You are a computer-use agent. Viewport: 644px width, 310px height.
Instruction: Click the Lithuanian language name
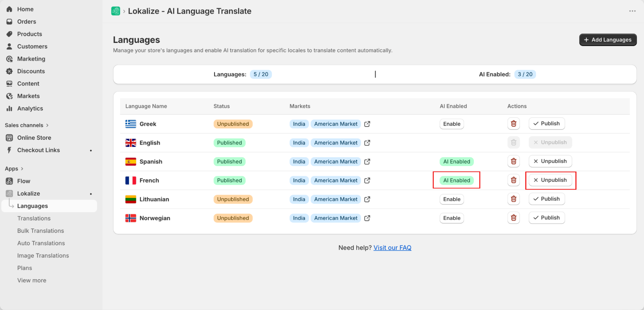[154, 199]
